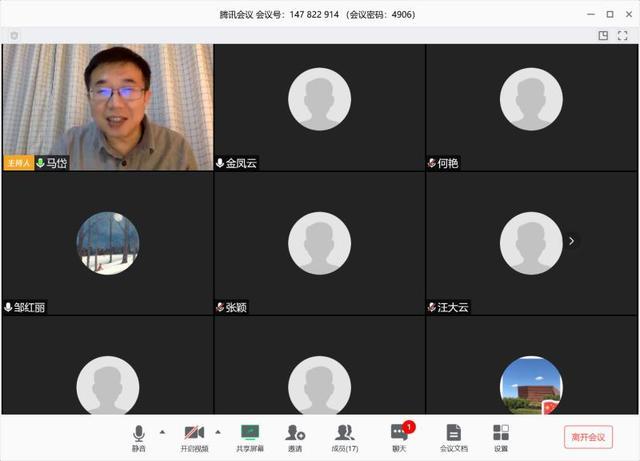This screenshot has width=640, height=461.
Task: Expand audio options arrow beside the mute button
Action: pos(162,432)
